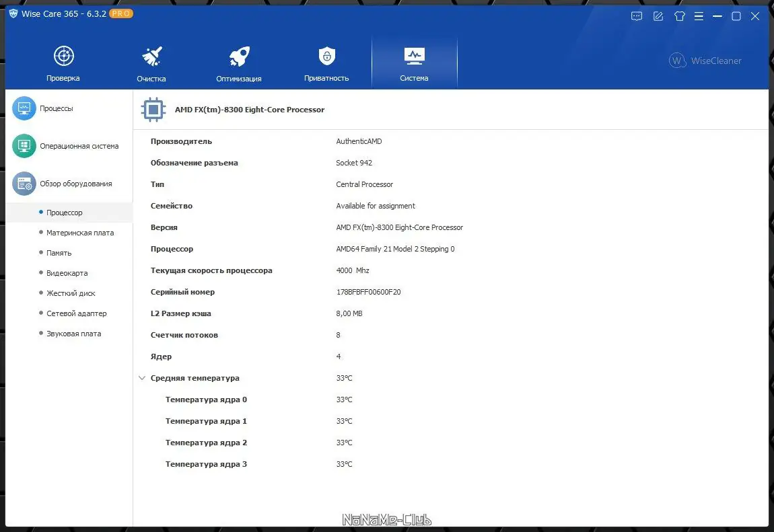Open the skin (shirt) theme icon
774x532 pixels.
(x=680, y=16)
